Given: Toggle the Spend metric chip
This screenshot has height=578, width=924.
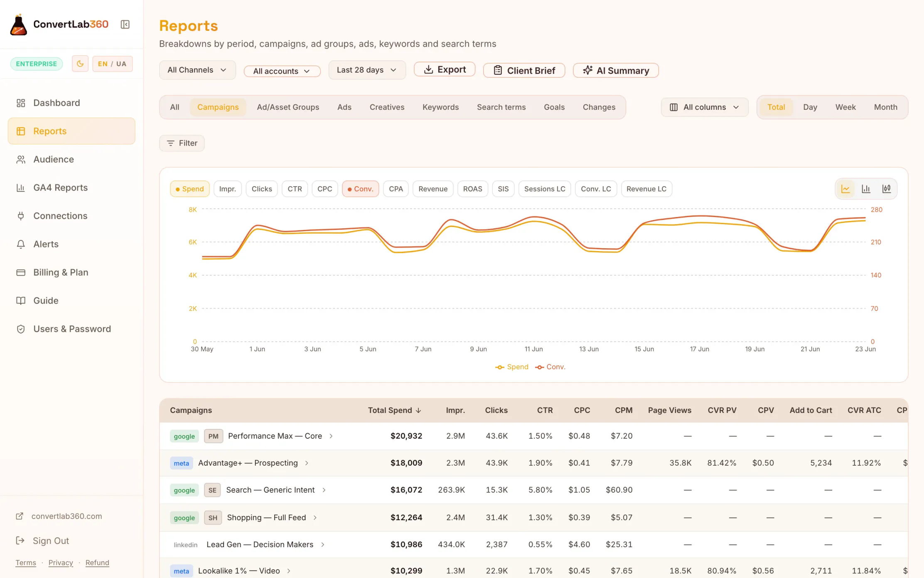Looking at the screenshot, I should coord(189,189).
